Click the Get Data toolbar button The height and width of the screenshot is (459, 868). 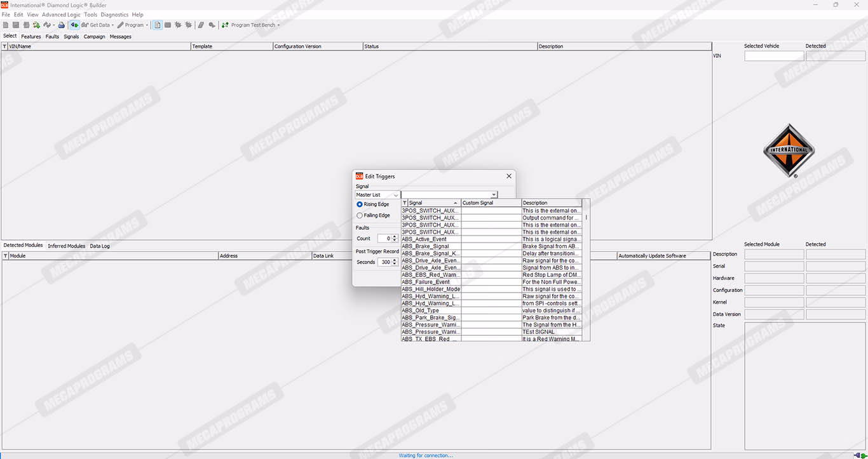[97, 25]
